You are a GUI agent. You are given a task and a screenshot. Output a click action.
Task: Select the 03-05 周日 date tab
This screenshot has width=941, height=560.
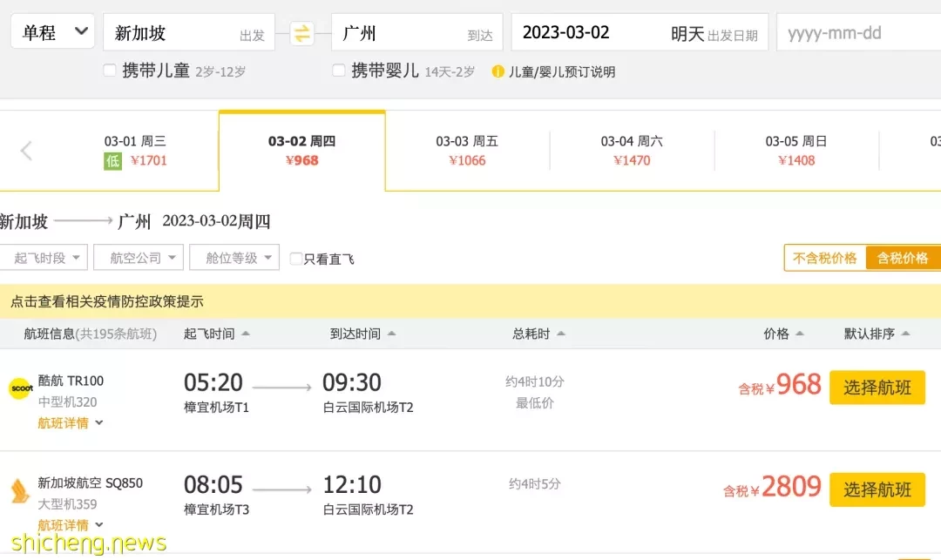coord(796,151)
